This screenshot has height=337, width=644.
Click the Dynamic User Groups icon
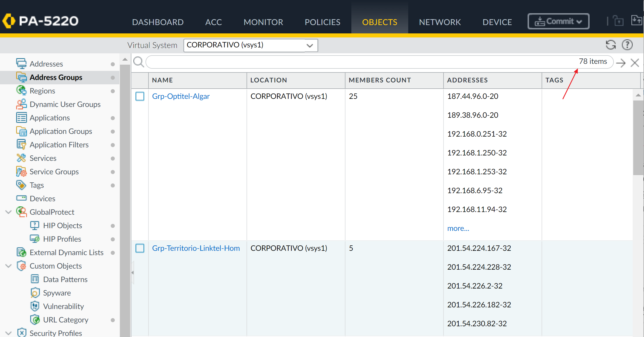point(21,104)
